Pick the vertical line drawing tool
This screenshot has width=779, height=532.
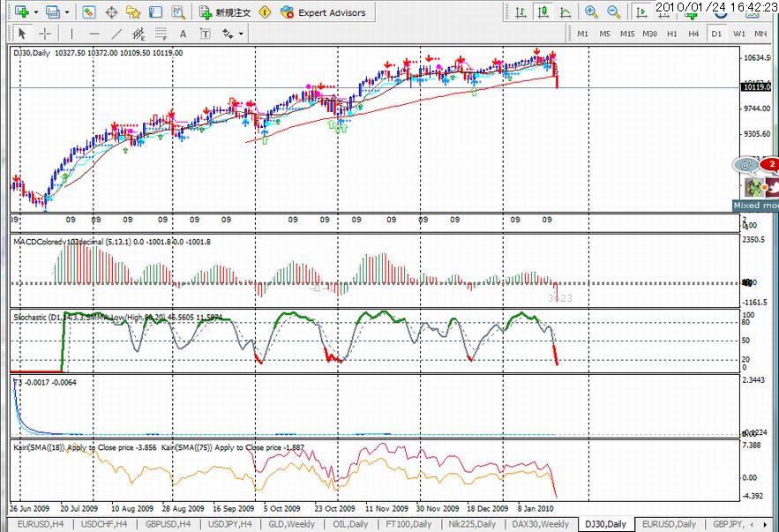[72, 34]
